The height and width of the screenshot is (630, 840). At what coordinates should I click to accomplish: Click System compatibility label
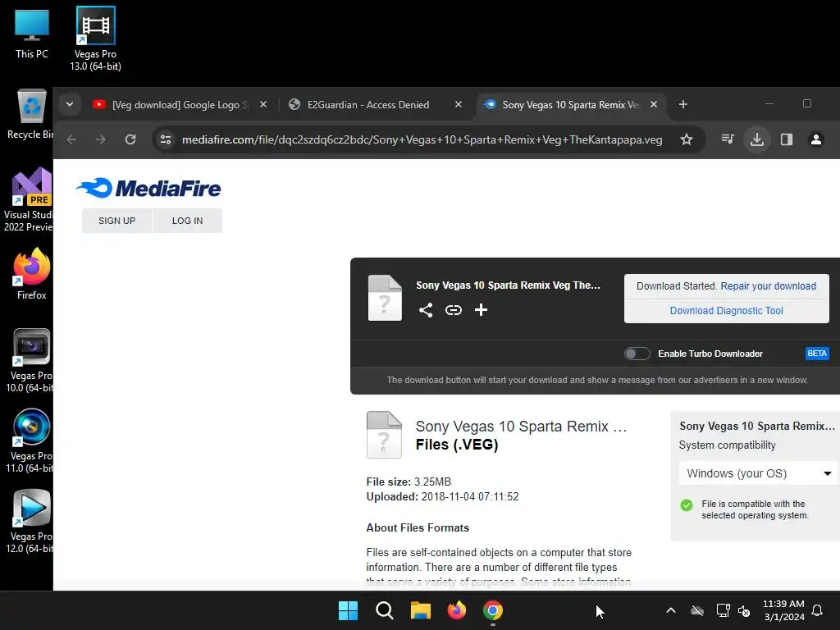727,445
